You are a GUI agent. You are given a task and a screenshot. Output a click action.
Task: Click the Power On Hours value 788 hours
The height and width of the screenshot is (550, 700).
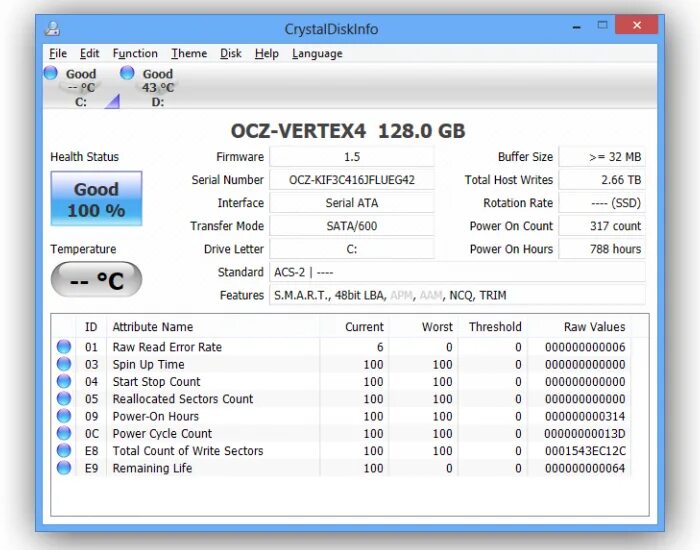(602, 249)
